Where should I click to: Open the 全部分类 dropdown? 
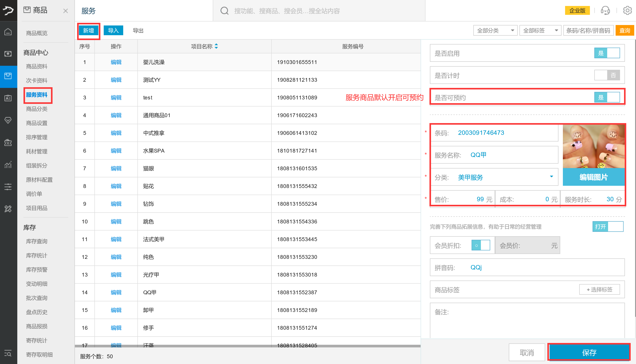(495, 31)
